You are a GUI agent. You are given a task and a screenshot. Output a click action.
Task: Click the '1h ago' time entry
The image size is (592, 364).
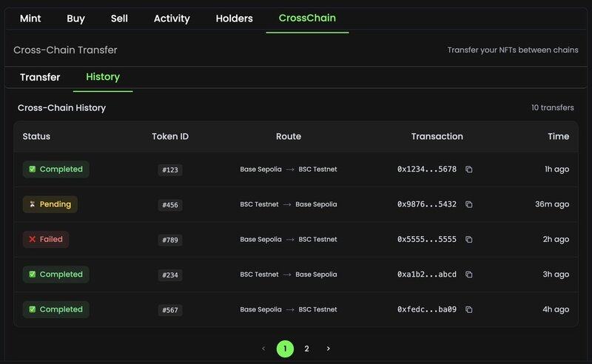(557, 169)
